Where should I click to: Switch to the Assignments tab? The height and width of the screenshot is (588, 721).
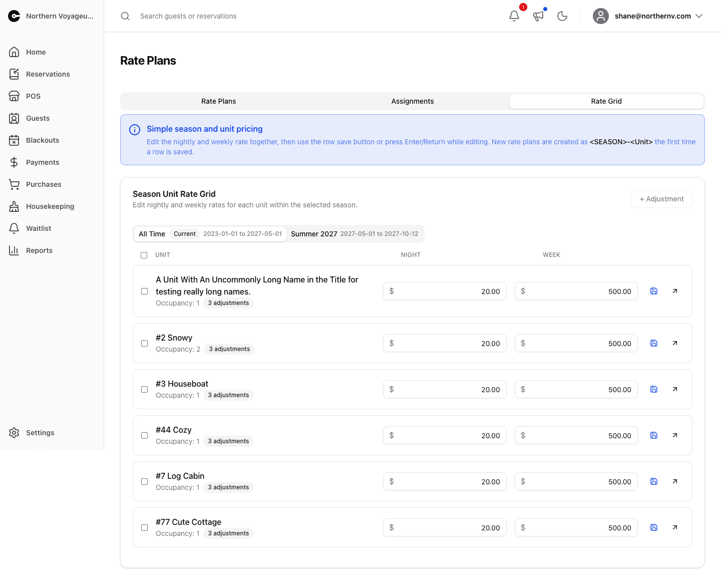pos(413,101)
